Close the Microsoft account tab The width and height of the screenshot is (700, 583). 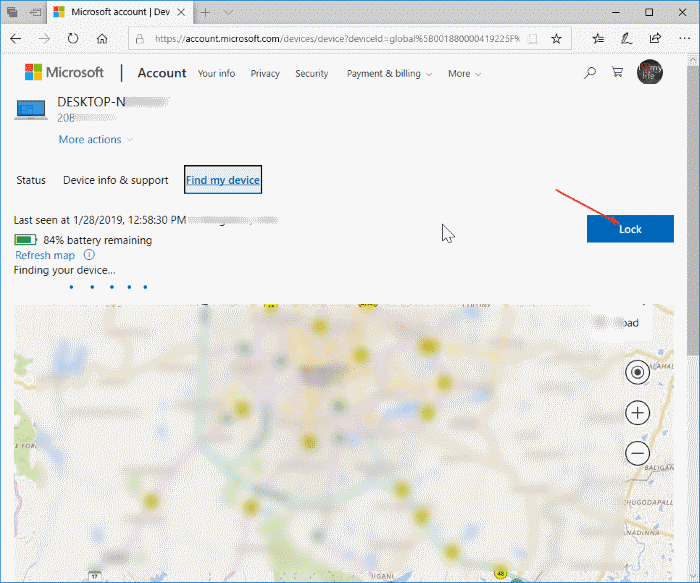[181, 12]
